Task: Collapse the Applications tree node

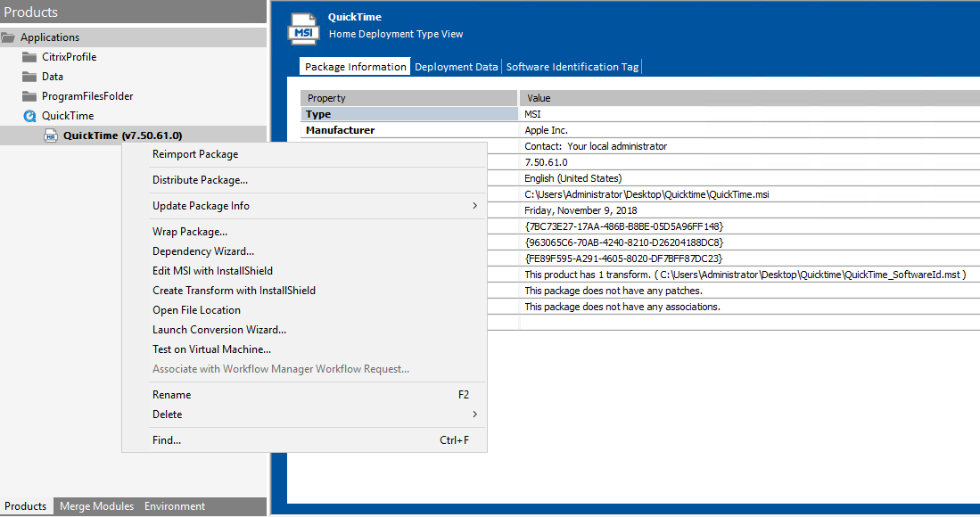Action: pyautogui.click(x=7, y=37)
